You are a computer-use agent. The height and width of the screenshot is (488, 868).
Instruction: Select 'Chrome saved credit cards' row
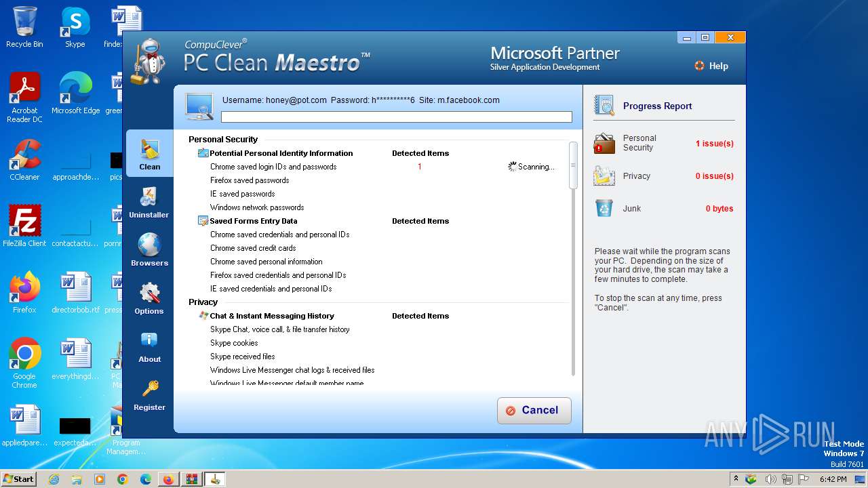(x=253, y=248)
